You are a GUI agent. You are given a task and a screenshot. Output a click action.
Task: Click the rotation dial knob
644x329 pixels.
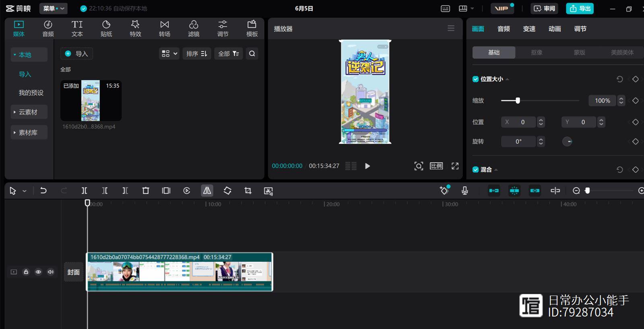pyautogui.click(x=567, y=142)
